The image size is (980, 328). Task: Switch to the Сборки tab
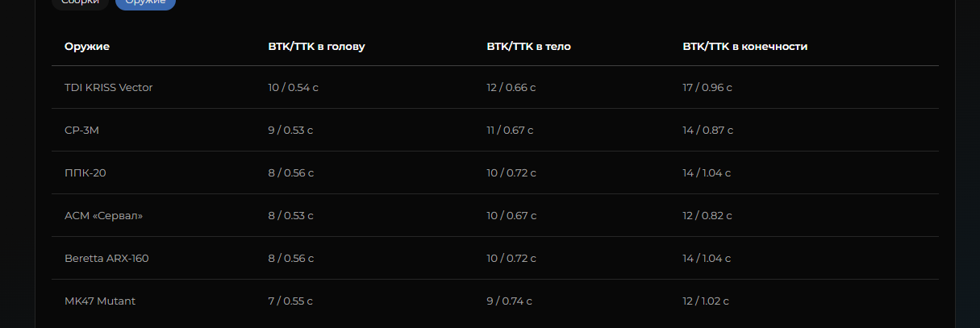tap(80, 2)
